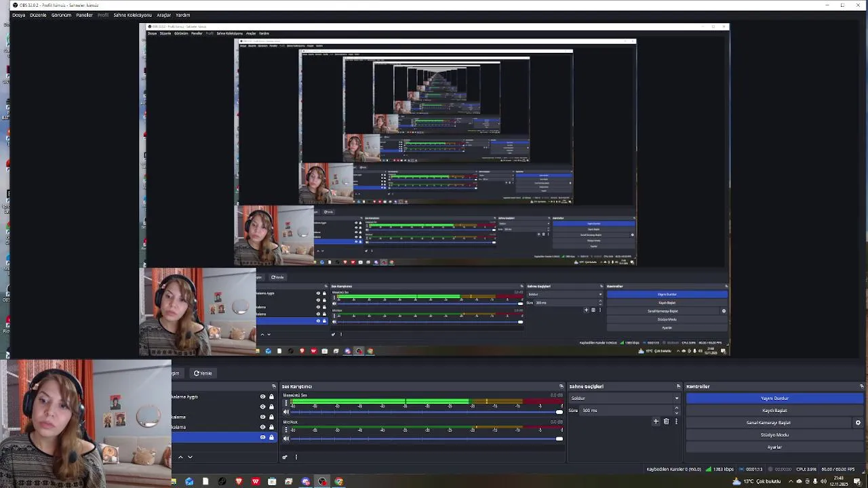The image size is (868, 488).
Task: Open the Araçlar menu
Action: click(163, 15)
